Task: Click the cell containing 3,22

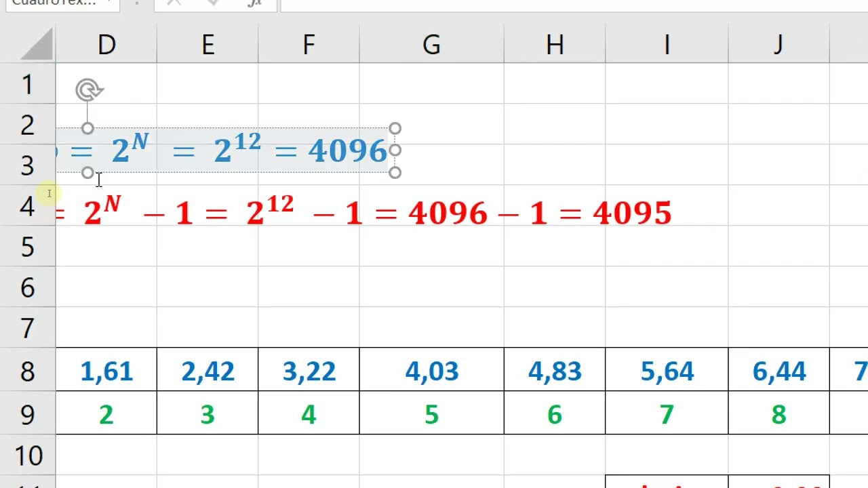Action: [309, 370]
